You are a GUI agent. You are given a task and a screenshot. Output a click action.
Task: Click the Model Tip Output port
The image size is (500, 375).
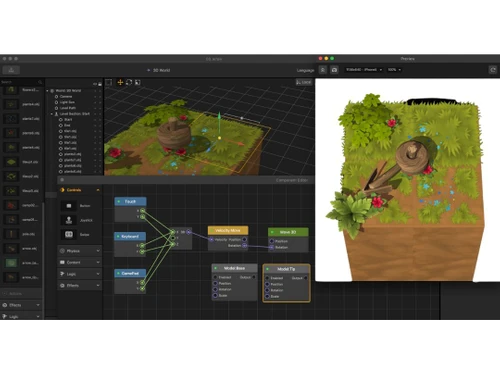(305, 278)
